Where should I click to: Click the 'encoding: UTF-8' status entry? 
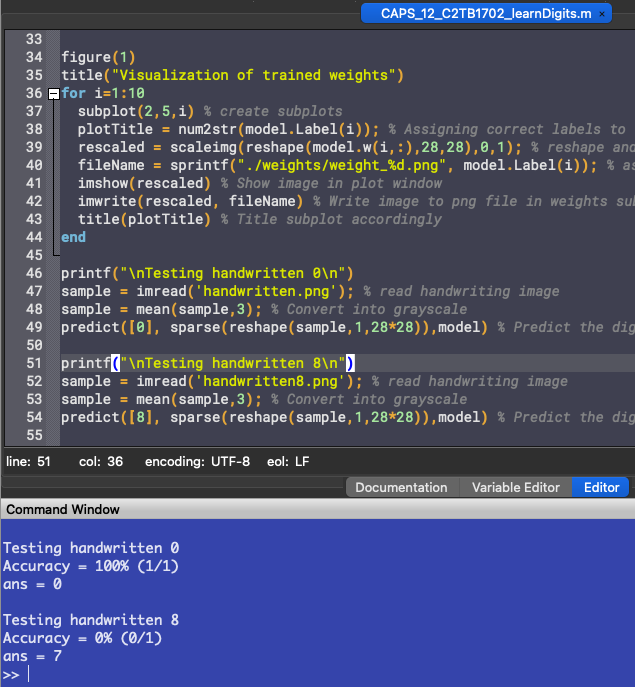click(197, 461)
